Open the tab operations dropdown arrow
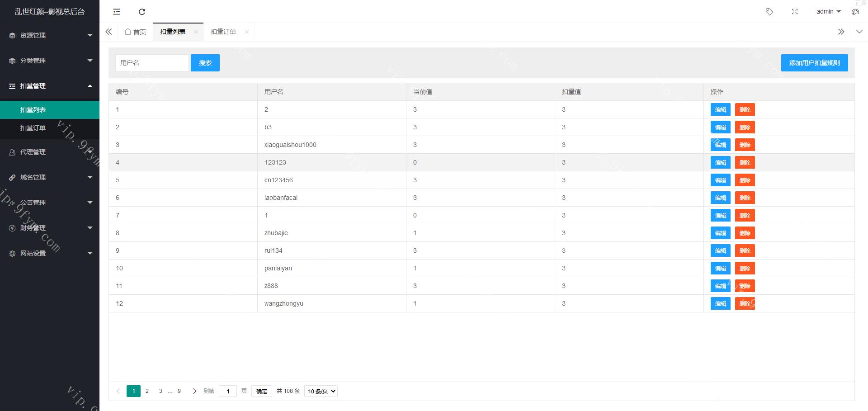 pyautogui.click(x=859, y=32)
